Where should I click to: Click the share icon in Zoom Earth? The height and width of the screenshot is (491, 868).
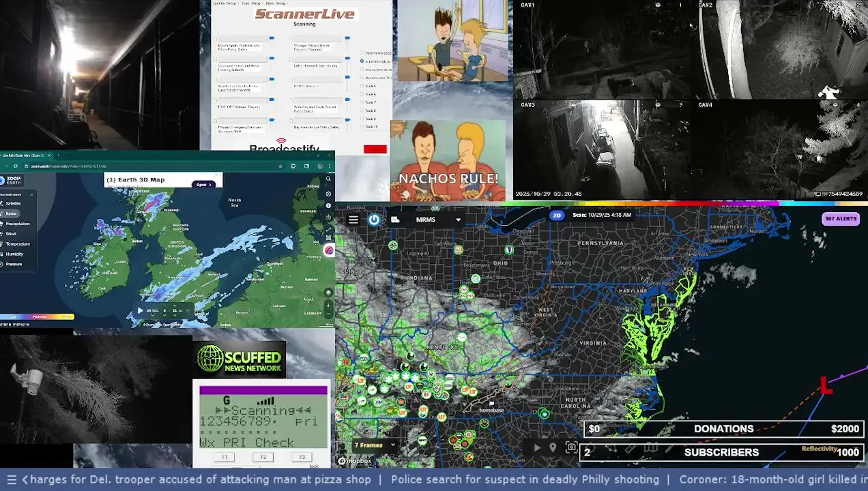pyautogui.click(x=328, y=217)
